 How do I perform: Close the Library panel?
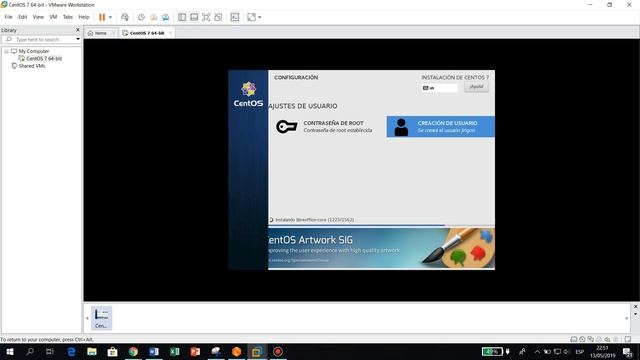(x=78, y=30)
